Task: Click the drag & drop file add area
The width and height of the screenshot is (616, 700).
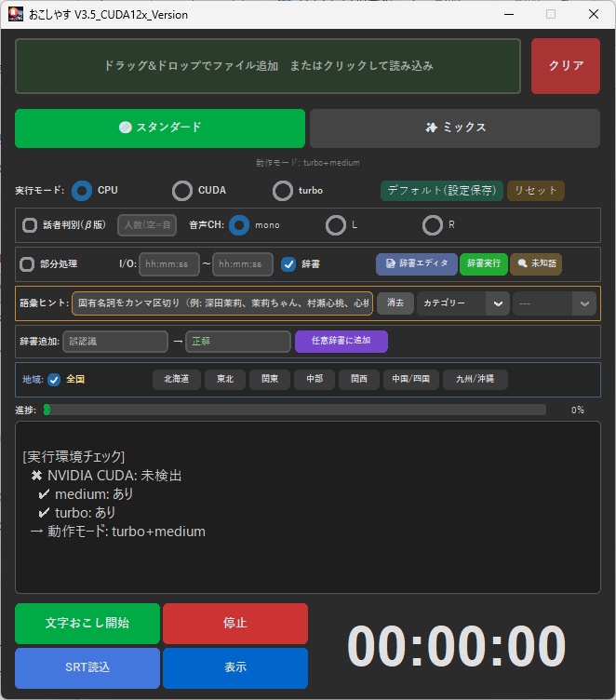Action: [268, 66]
